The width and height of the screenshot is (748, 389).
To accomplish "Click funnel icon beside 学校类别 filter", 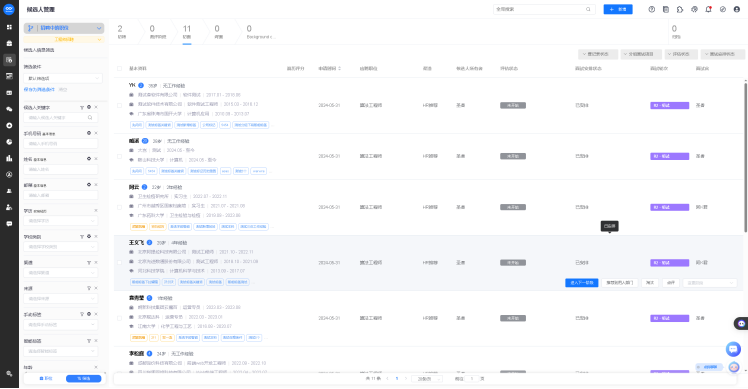I will (82, 237).
